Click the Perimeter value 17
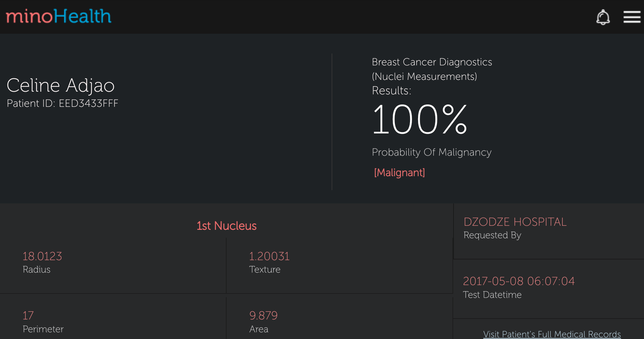The height and width of the screenshot is (339, 644). [28, 316]
